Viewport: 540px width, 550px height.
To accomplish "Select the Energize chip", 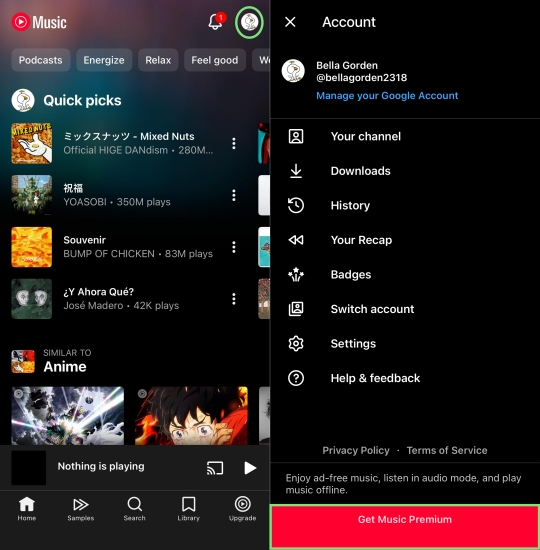I will pyautogui.click(x=104, y=60).
